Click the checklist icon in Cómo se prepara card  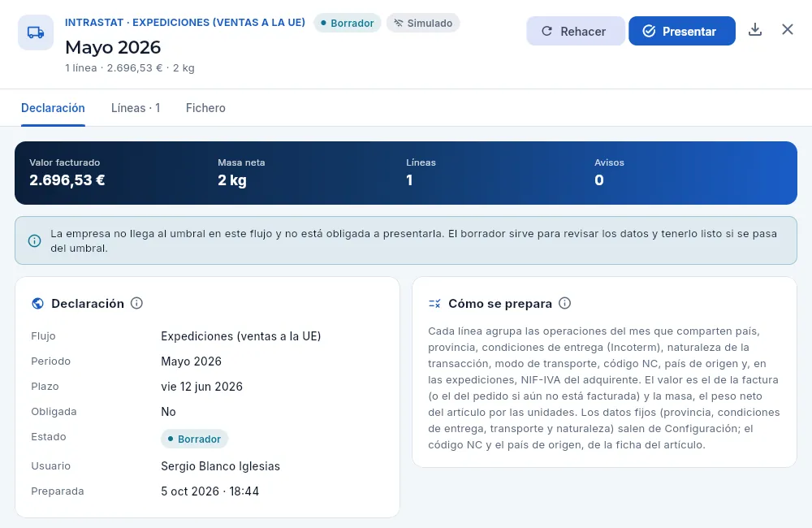[434, 304]
